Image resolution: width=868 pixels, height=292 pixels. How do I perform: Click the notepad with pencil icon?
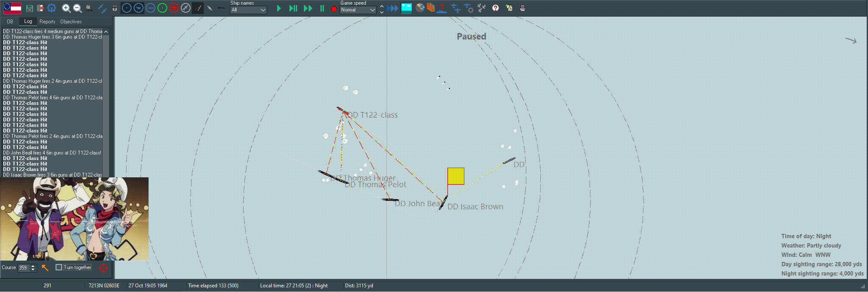509,8
